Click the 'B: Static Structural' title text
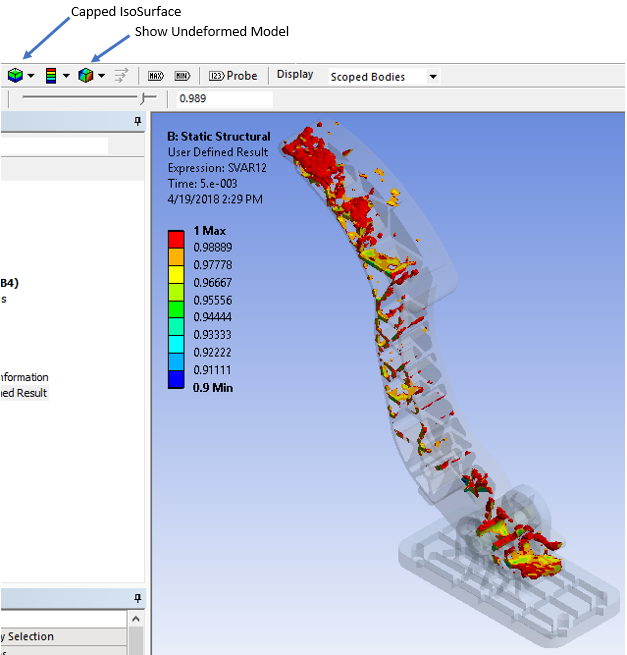The image size is (627, 655). pyautogui.click(x=219, y=137)
